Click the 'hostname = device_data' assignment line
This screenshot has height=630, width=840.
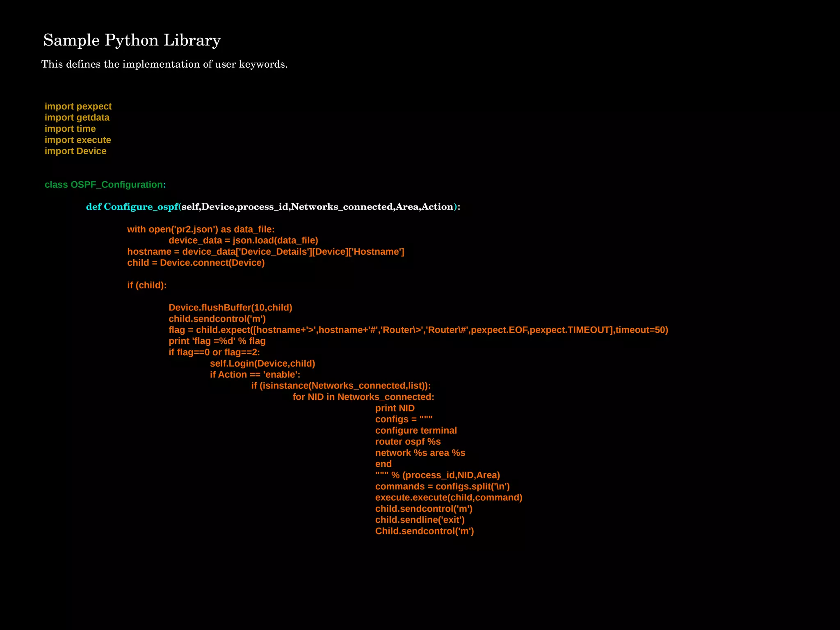click(x=265, y=252)
